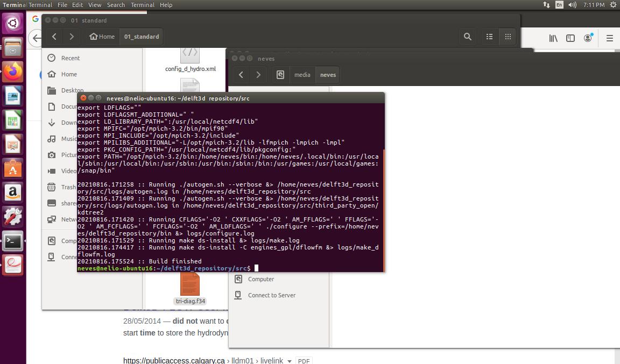
Task: Switch 01_standard window to list view
Action: (489, 37)
